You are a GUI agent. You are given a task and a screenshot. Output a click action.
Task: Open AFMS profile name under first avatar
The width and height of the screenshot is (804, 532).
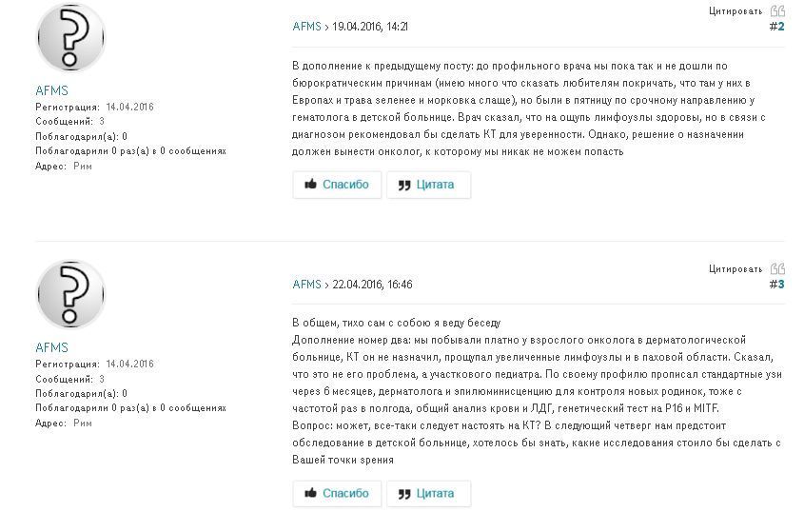click(x=51, y=90)
